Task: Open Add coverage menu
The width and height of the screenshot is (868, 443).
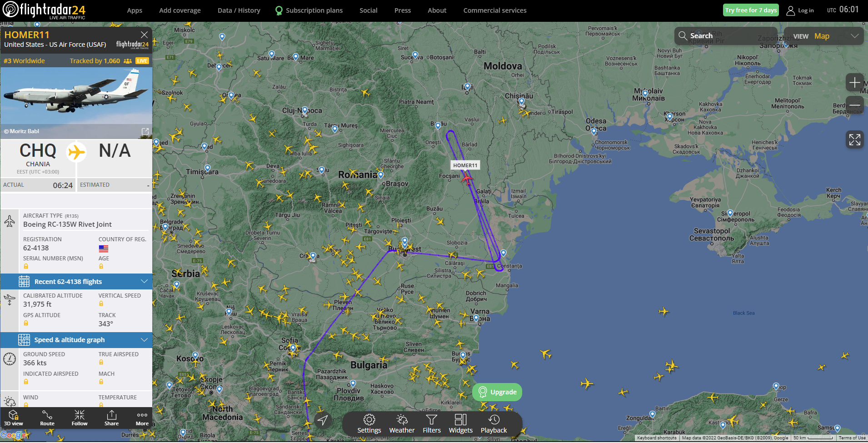Action: (180, 10)
